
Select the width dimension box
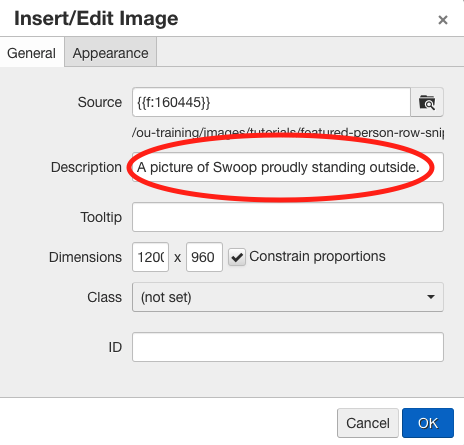150,257
